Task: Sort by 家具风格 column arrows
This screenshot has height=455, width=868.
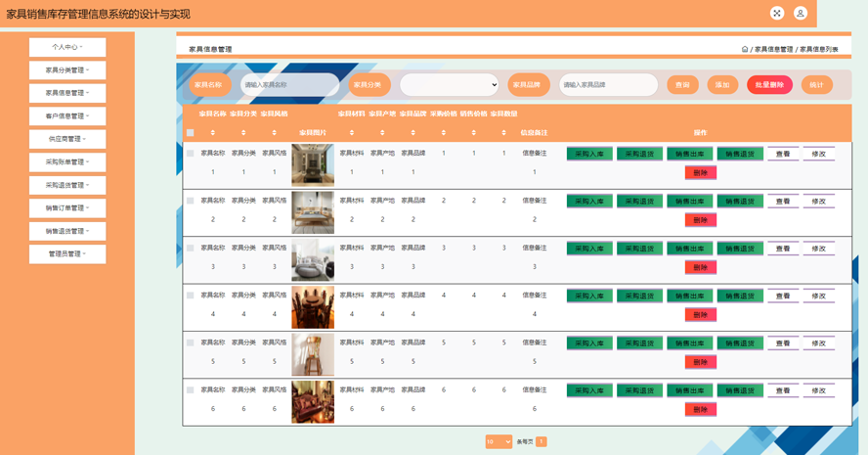Action: 275,133
